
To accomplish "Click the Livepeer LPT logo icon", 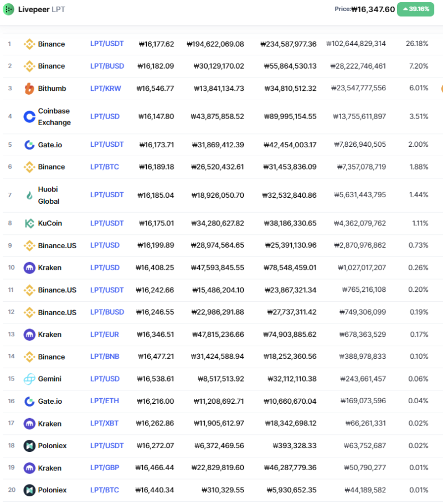I will point(9,9).
